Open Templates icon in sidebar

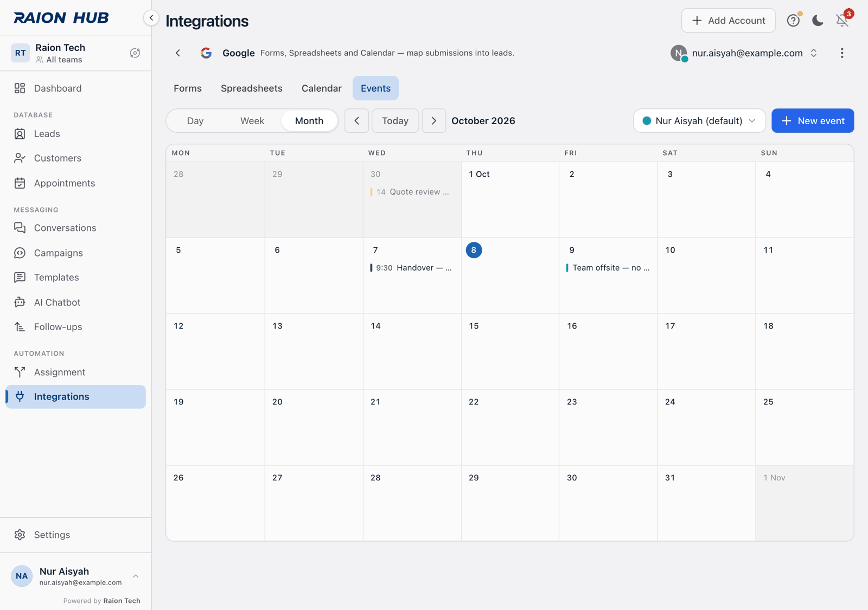(20, 278)
